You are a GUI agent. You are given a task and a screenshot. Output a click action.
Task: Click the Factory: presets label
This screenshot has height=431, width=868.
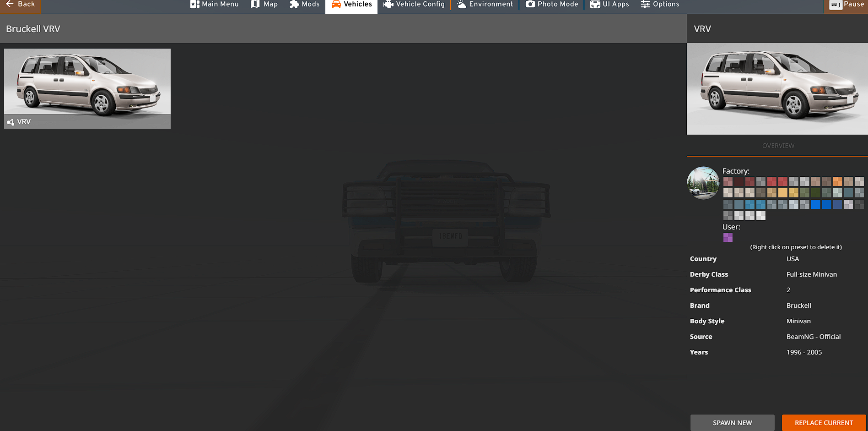pyautogui.click(x=736, y=171)
